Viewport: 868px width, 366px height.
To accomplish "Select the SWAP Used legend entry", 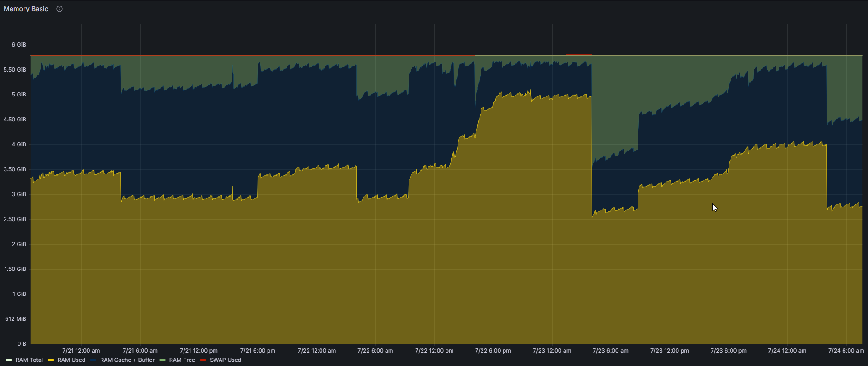I will point(226,360).
